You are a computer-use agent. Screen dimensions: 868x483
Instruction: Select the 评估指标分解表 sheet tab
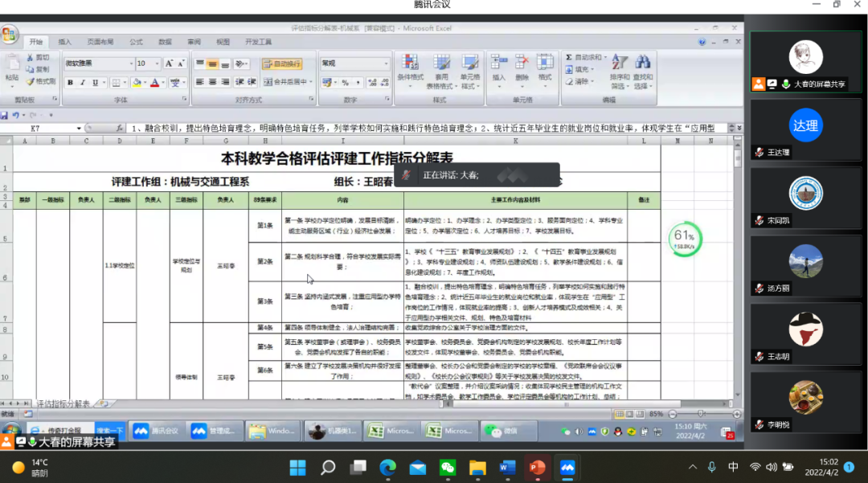[x=64, y=403]
